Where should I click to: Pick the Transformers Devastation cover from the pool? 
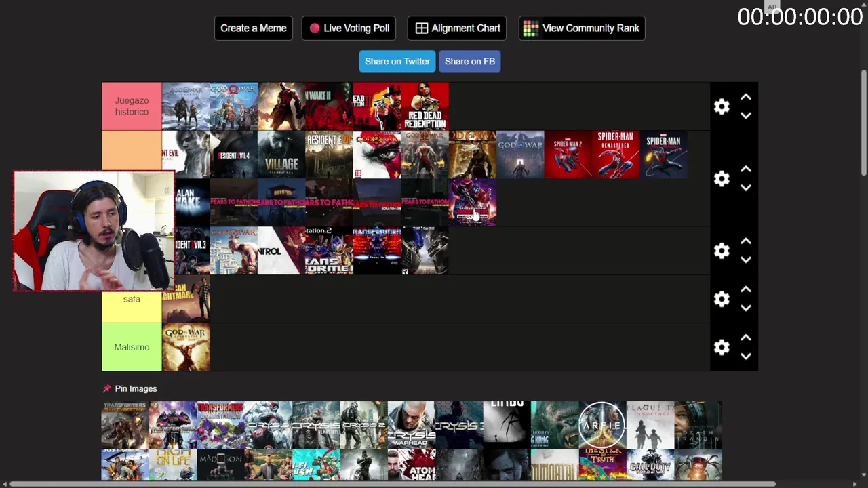click(220, 425)
